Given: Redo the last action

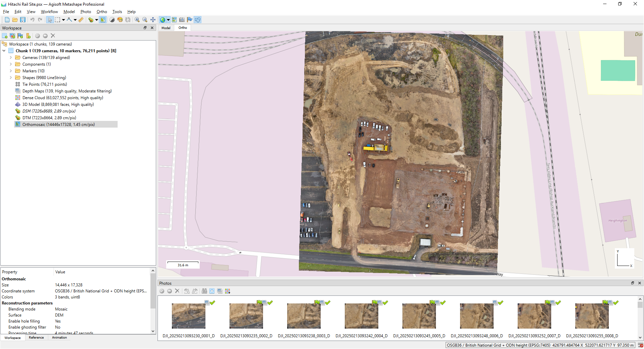Looking at the screenshot, I should point(40,20).
